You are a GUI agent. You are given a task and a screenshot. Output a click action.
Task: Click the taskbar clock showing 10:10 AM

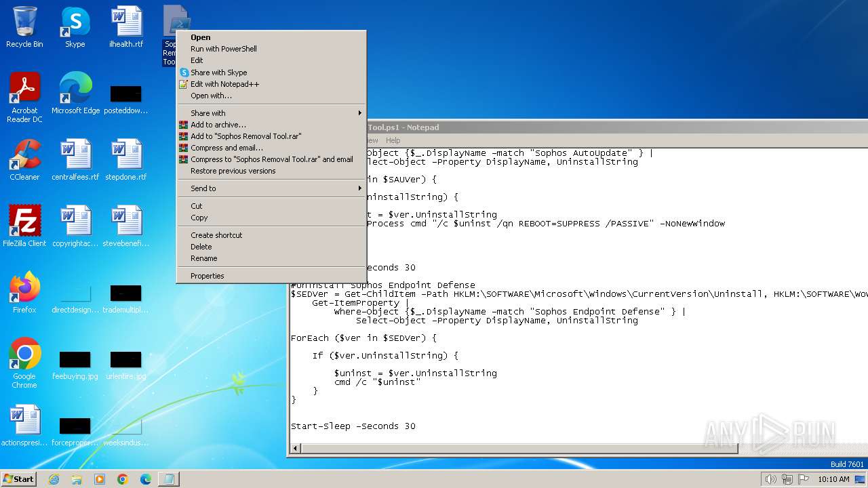click(x=833, y=479)
